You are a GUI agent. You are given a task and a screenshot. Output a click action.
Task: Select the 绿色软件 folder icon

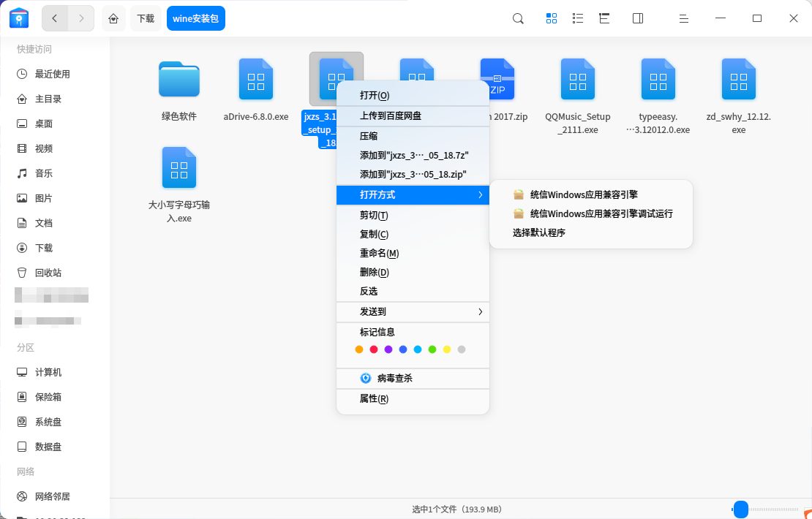point(179,79)
